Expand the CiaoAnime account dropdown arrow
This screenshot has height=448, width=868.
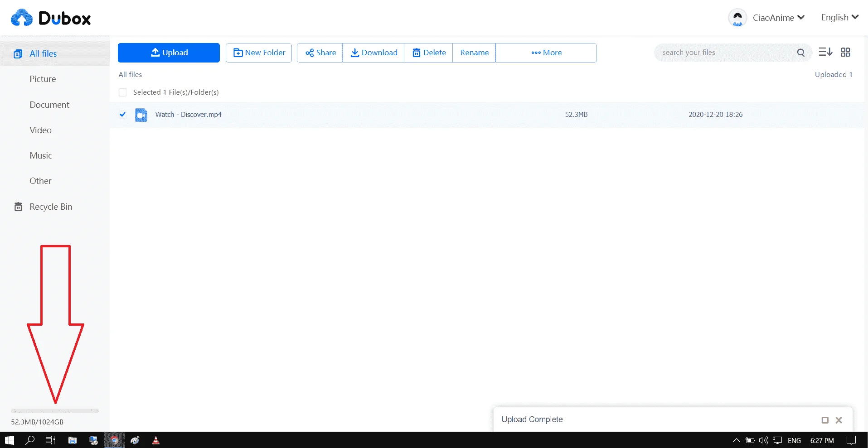pyautogui.click(x=801, y=17)
